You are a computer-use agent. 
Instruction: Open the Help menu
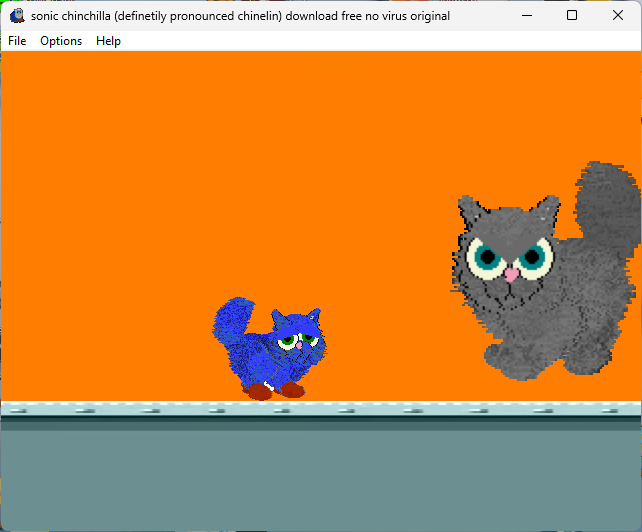[108, 41]
